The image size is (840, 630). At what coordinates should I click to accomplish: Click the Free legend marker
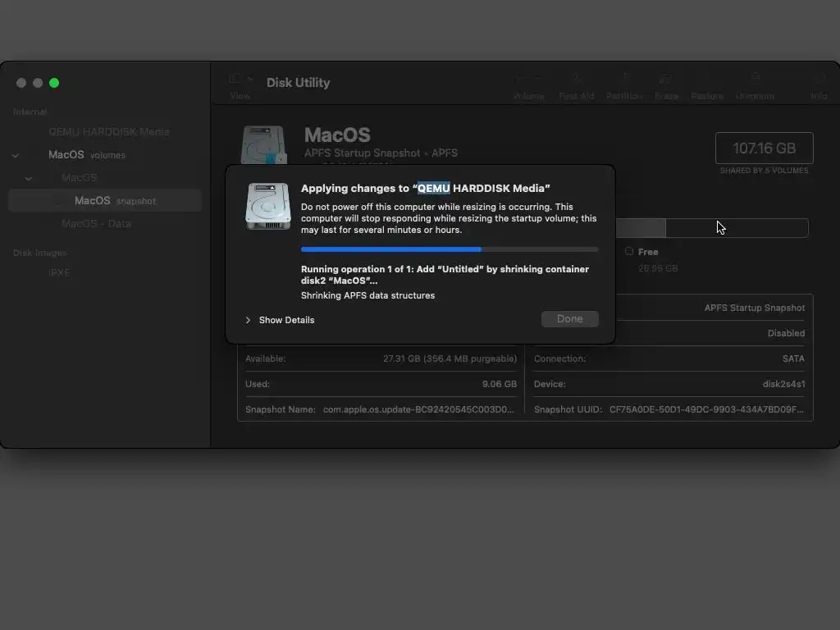point(629,251)
